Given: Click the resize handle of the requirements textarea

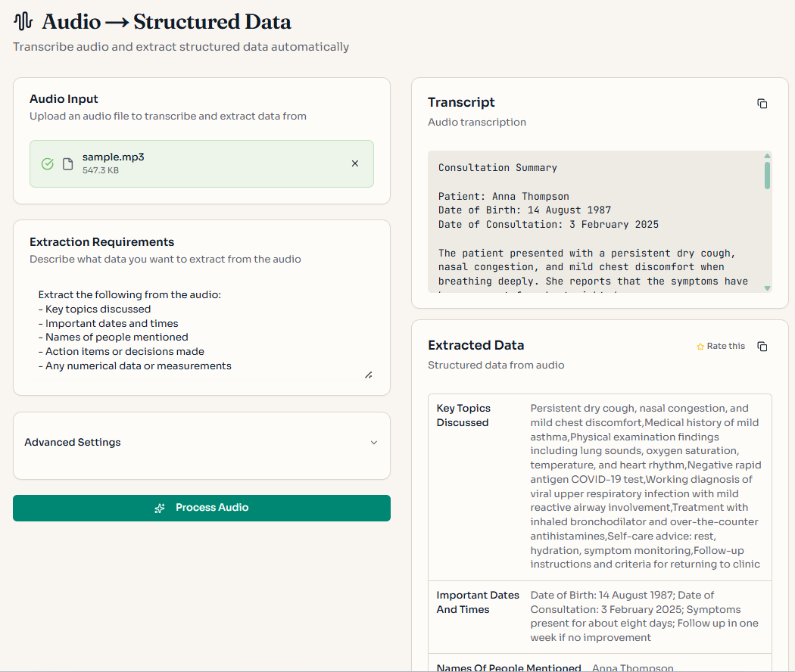Looking at the screenshot, I should [x=369, y=374].
